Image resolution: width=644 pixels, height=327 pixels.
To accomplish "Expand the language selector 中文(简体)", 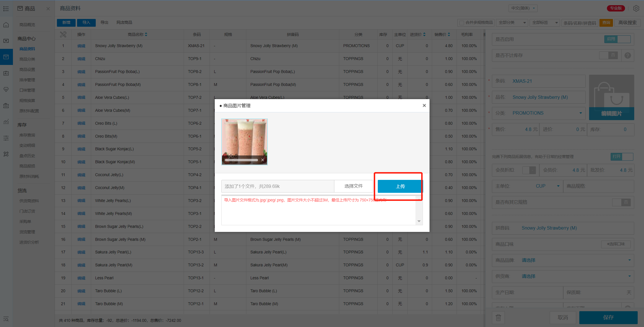I will (x=523, y=8).
